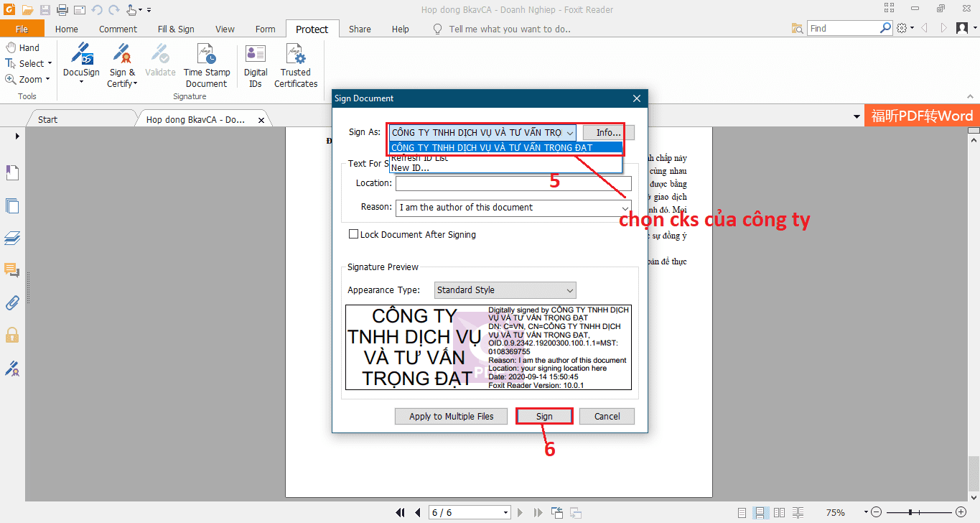The width and height of the screenshot is (980, 523).
Task: Choose CÔNG TY TNHH DỊCH VỤ list option
Action: [505, 147]
